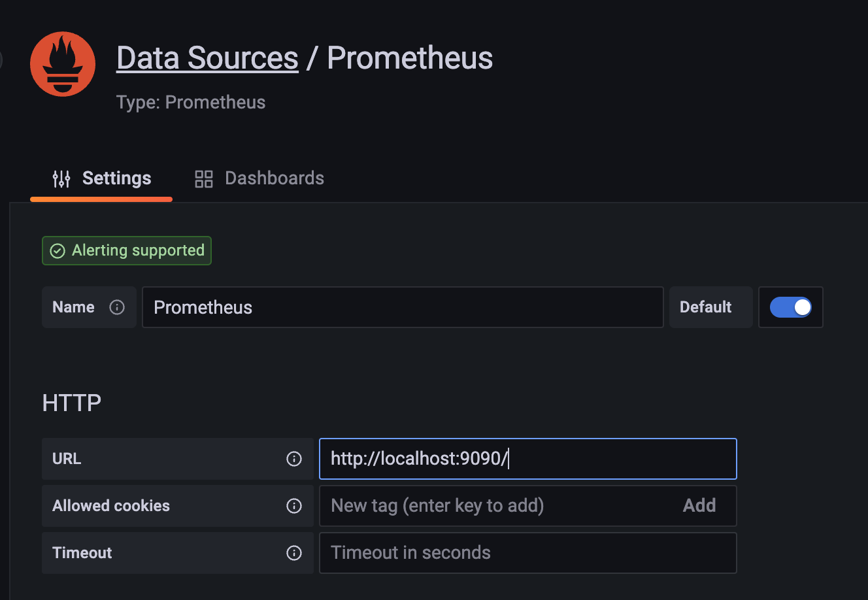868x600 pixels.
Task: Click Add button for allowed cookies
Action: tap(699, 505)
